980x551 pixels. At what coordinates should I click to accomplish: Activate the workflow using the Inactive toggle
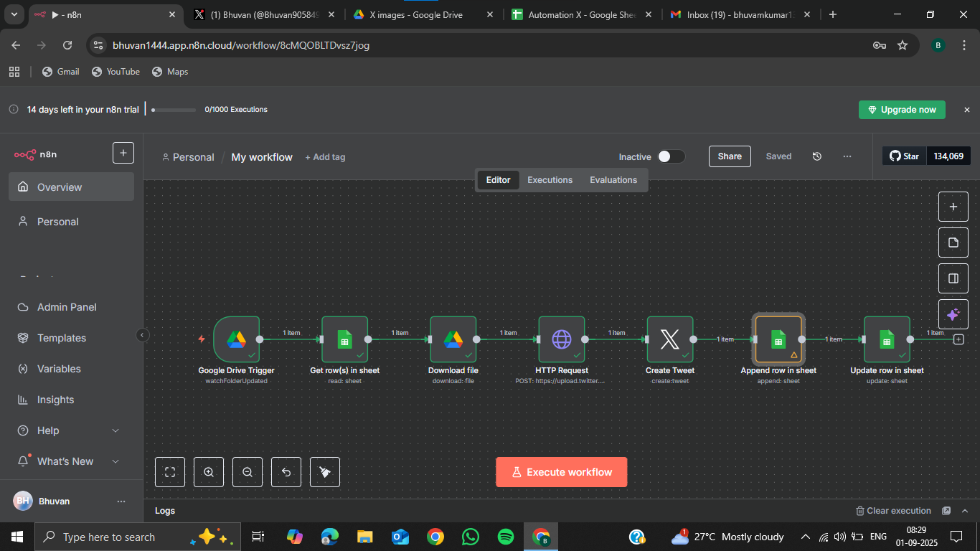pyautogui.click(x=670, y=156)
